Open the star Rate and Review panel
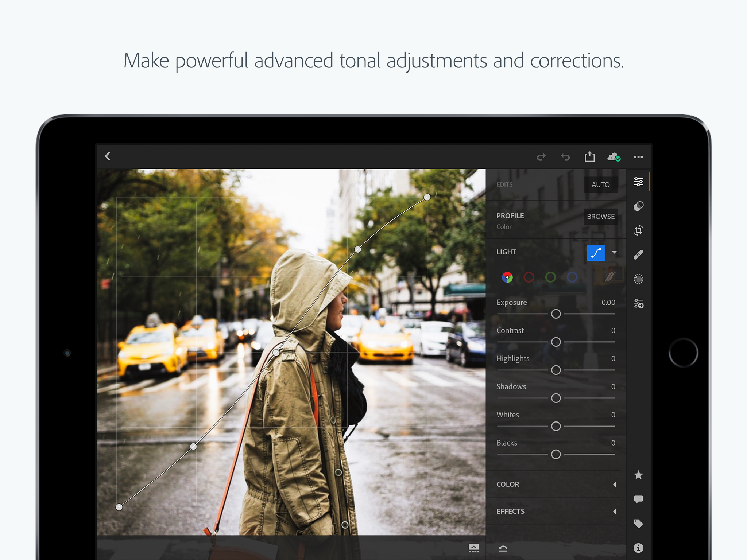The image size is (747, 560). tap(638, 475)
